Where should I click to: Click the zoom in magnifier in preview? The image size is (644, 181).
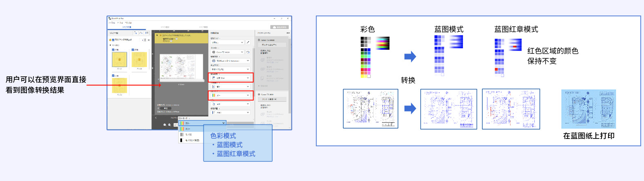170,125
